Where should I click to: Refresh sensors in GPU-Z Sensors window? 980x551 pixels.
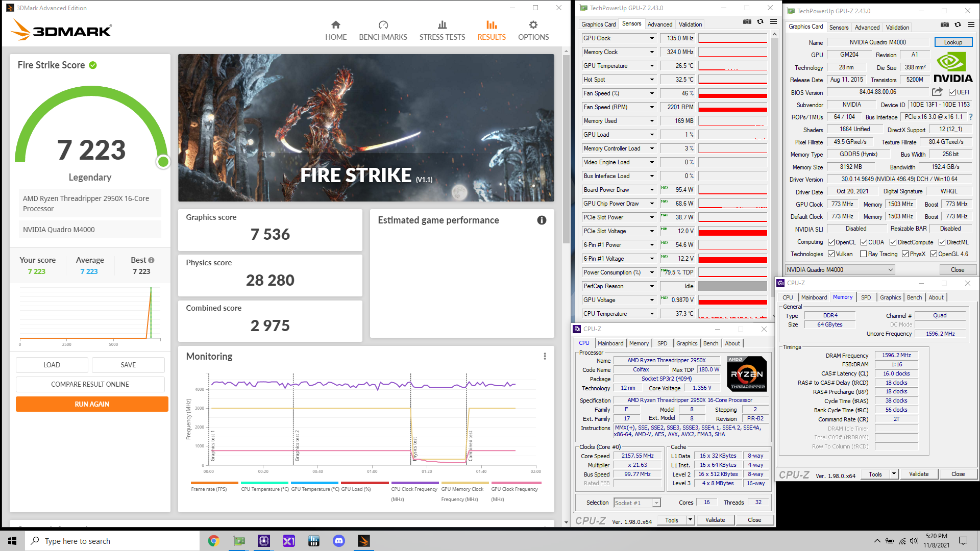(760, 21)
